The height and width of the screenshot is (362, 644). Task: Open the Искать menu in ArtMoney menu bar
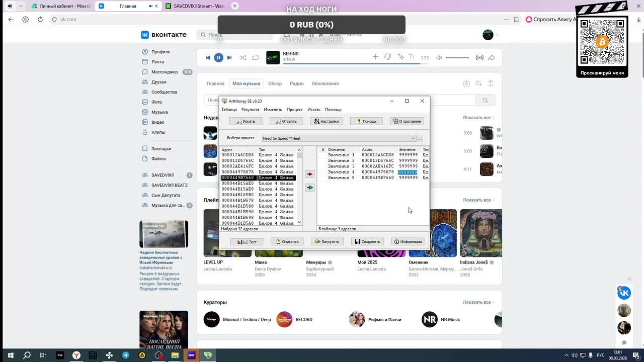(x=314, y=110)
